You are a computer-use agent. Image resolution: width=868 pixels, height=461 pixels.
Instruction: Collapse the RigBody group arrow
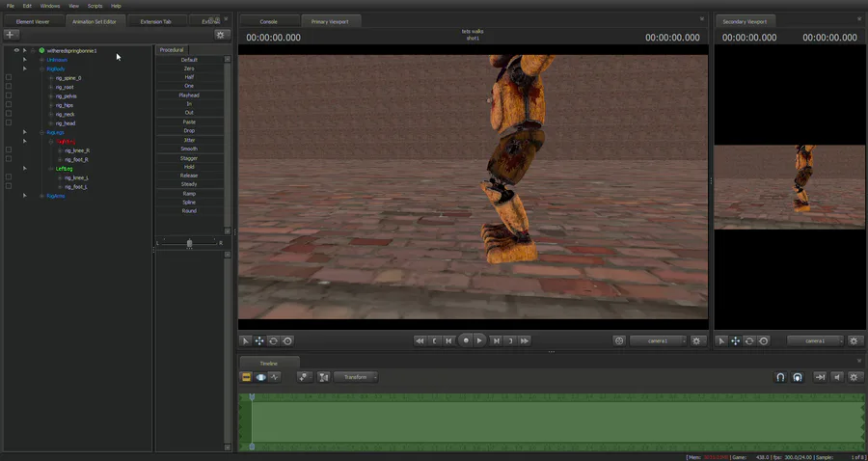[x=25, y=68]
